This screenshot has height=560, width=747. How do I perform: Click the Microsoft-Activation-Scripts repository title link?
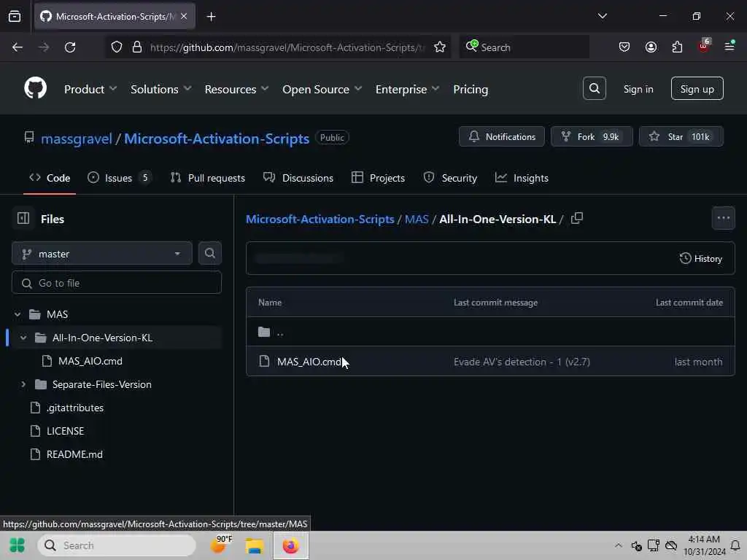217,139
